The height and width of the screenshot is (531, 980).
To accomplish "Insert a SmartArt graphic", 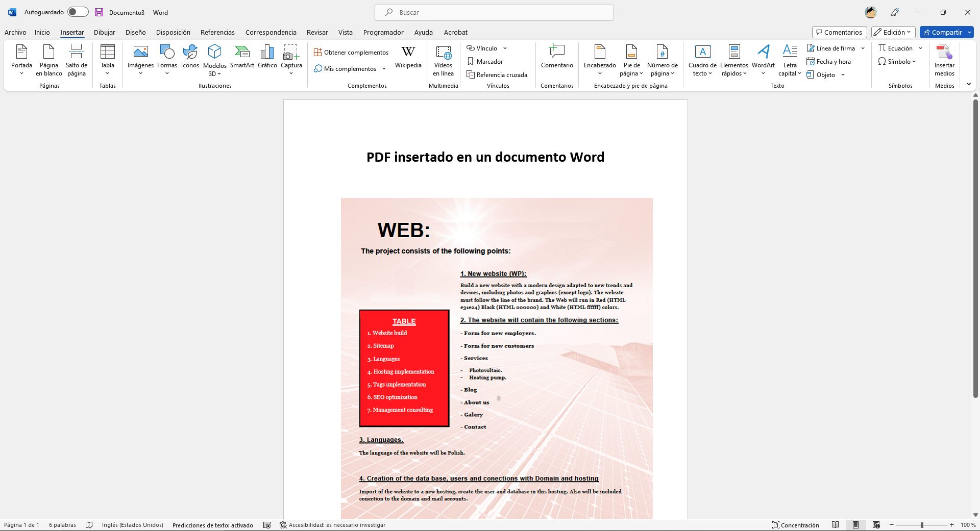I will (x=242, y=57).
